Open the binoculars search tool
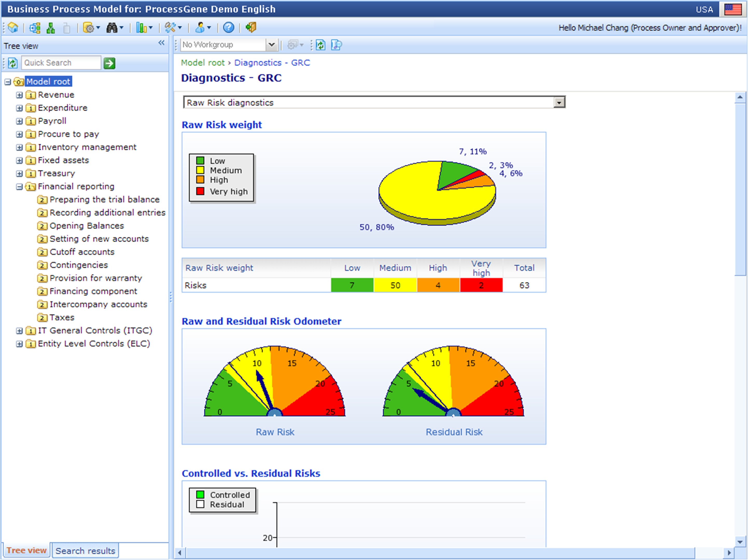The height and width of the screenshot is (560, 748). click(x=112, y=27)
